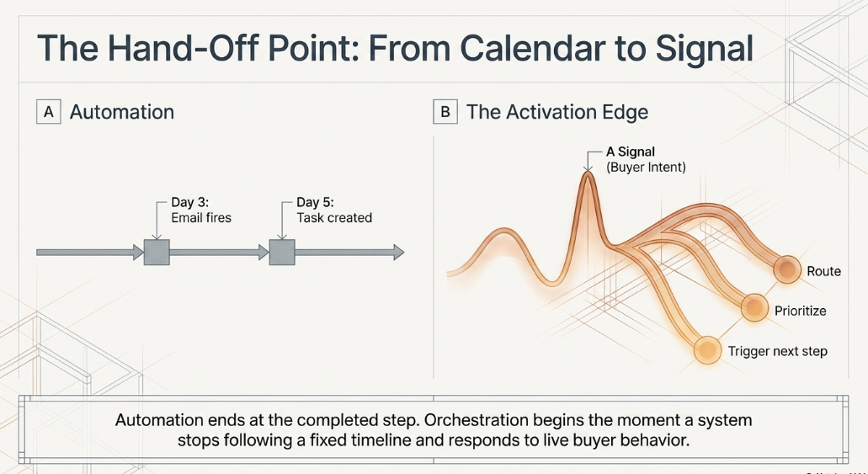
Task: Select the Day 3 square node
Action: tap(157, 253)
